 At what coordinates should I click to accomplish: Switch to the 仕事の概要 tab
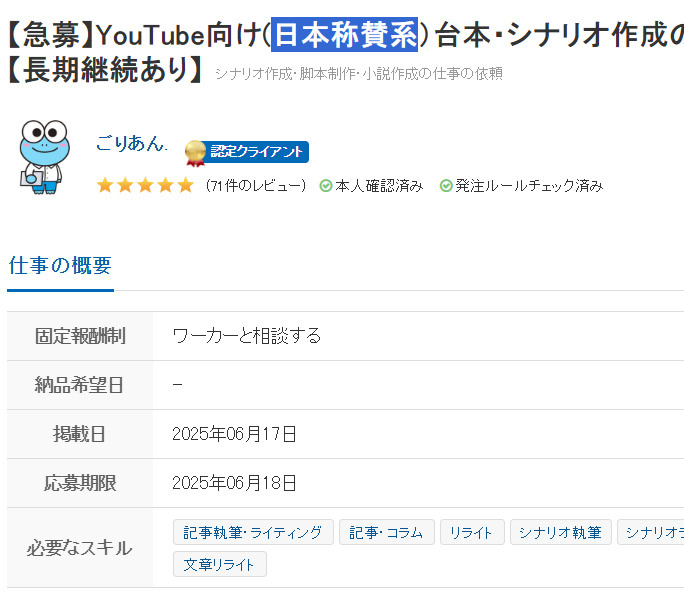point(60,266)
